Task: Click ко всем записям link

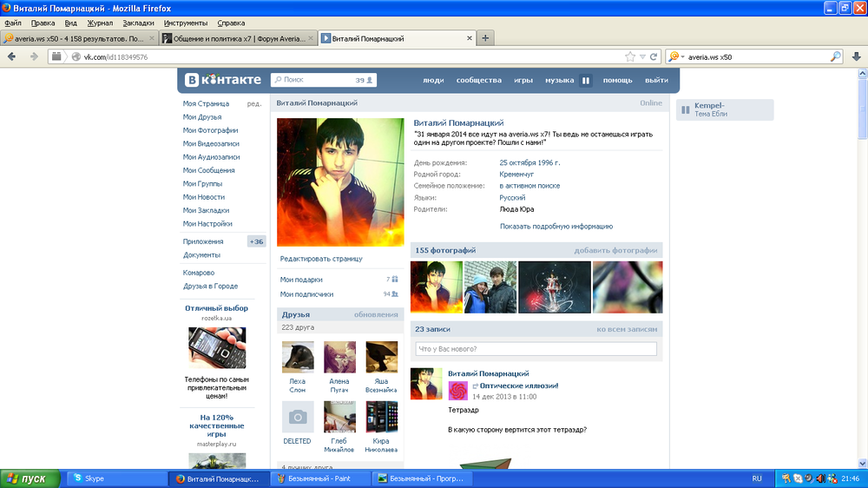Action: click(x=627, y=329)
